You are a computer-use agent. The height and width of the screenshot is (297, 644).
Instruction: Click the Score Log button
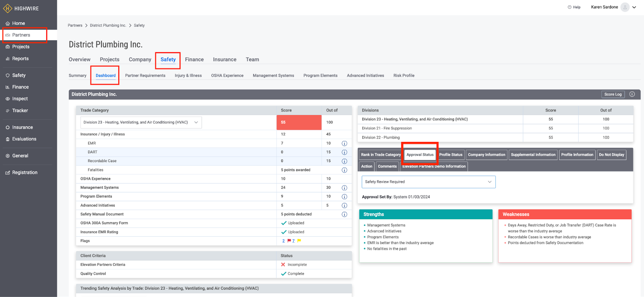pos(613,94)
